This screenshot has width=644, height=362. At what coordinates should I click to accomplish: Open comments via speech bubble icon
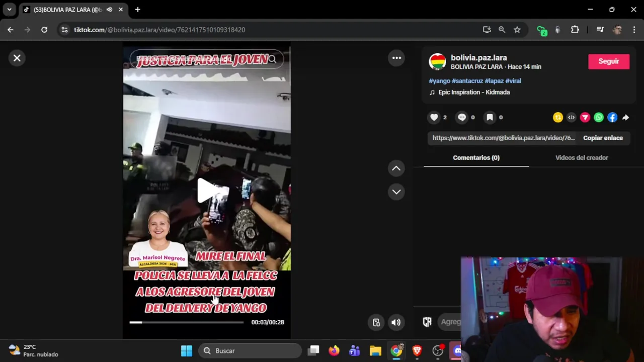[462, 117]
